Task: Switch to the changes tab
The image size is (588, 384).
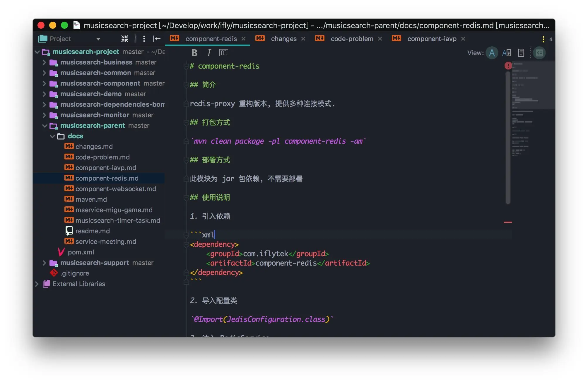Action: point(283,38)
